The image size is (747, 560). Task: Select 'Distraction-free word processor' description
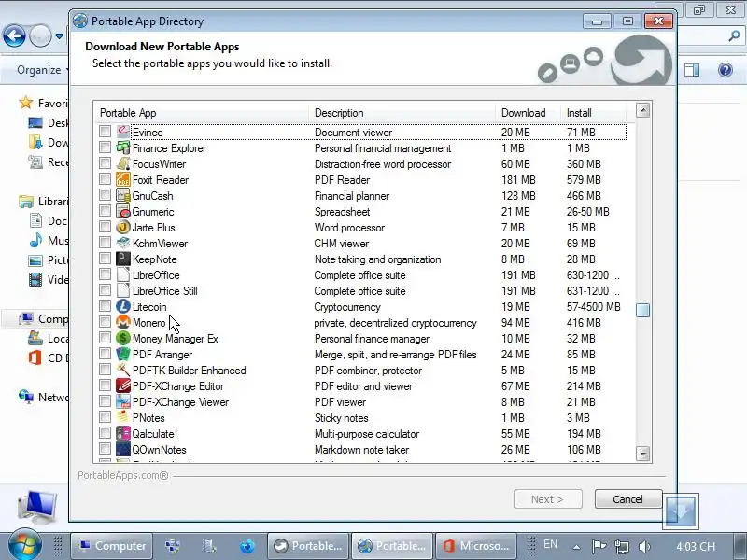[x=383, y=164]
